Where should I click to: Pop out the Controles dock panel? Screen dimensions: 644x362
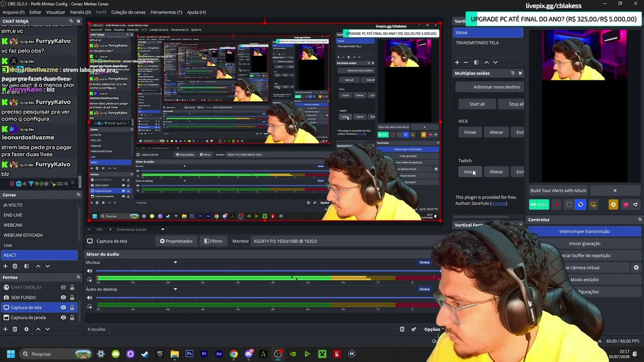(x=639, y=220)
